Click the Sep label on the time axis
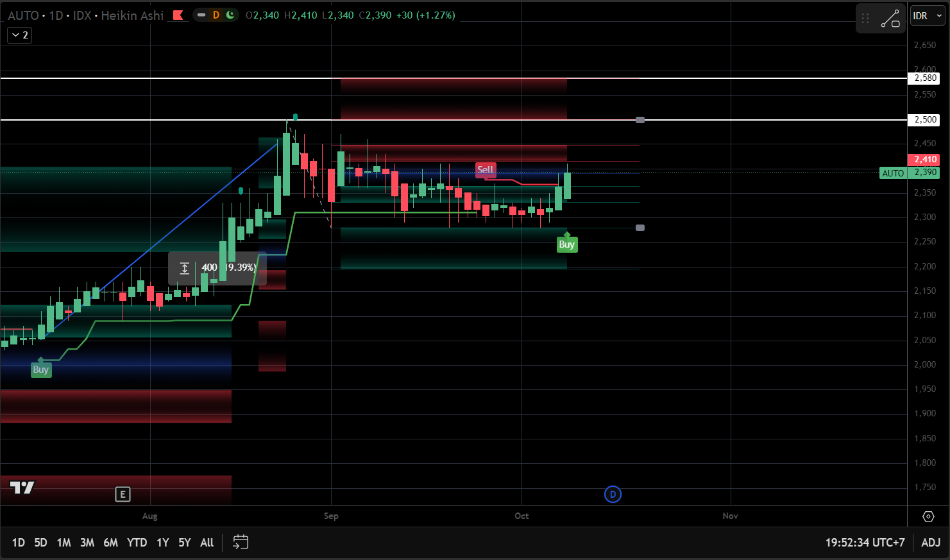The height and width of the screenshot is (560, 950). pyautogui.click(x=331, y=516)
